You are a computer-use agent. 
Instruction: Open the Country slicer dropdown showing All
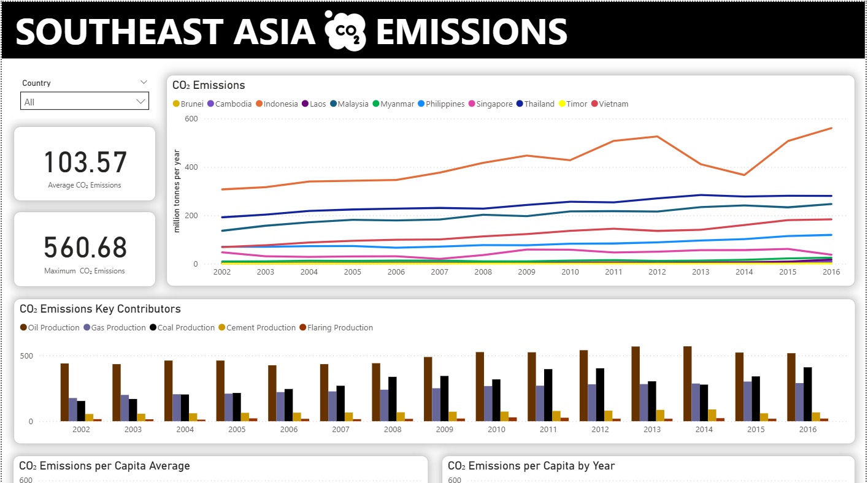pyautogui.click(x=84, y=102)
